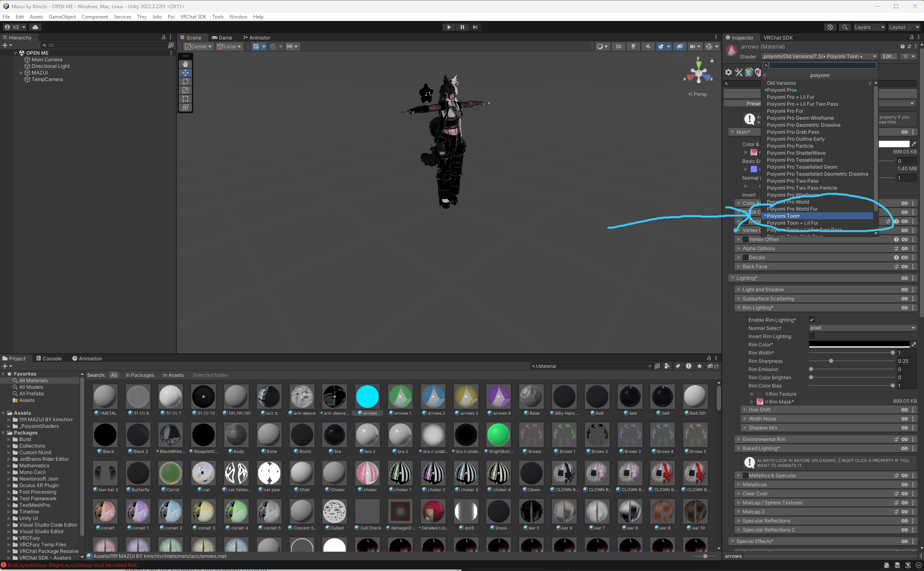This screenshot has width=924, height=571.
Task: Uncheck Enable Rim Lighting checkbox
Action: coord(812,320)
